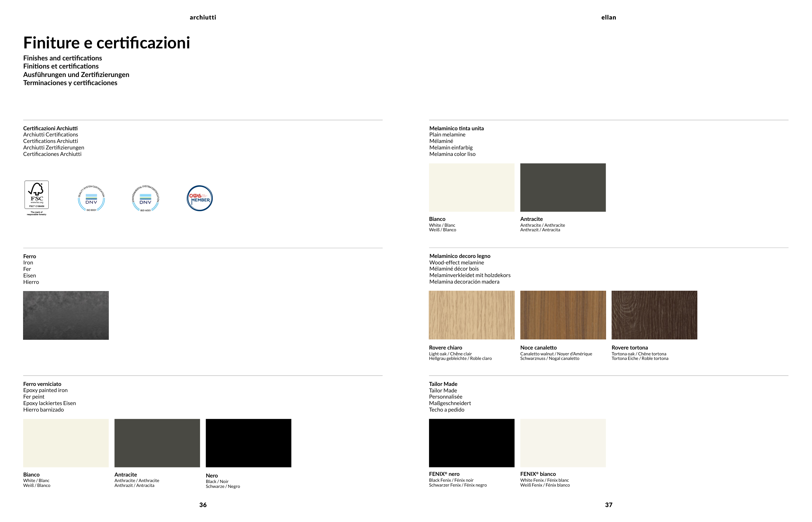
Task: Select the FENIX nero swatch
Action: click(471, 443)
